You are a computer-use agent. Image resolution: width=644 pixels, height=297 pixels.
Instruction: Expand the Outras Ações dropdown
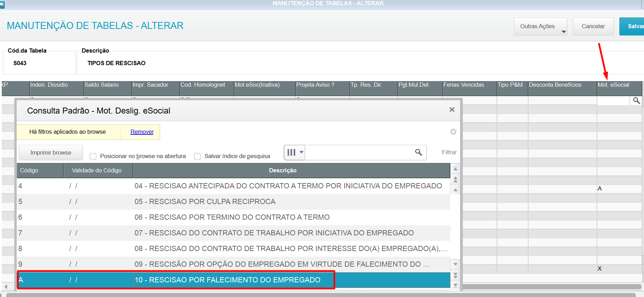pyautogui.click(x=540, y=26)
